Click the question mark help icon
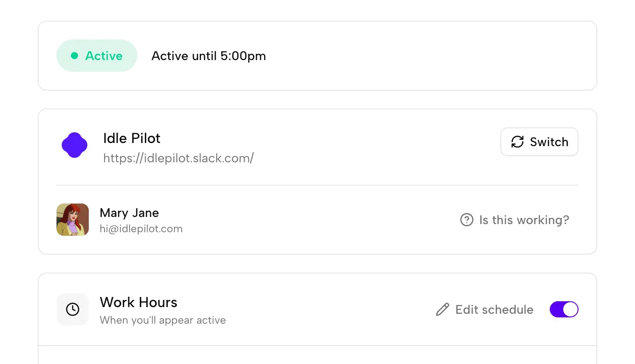 tap(467, 220)
